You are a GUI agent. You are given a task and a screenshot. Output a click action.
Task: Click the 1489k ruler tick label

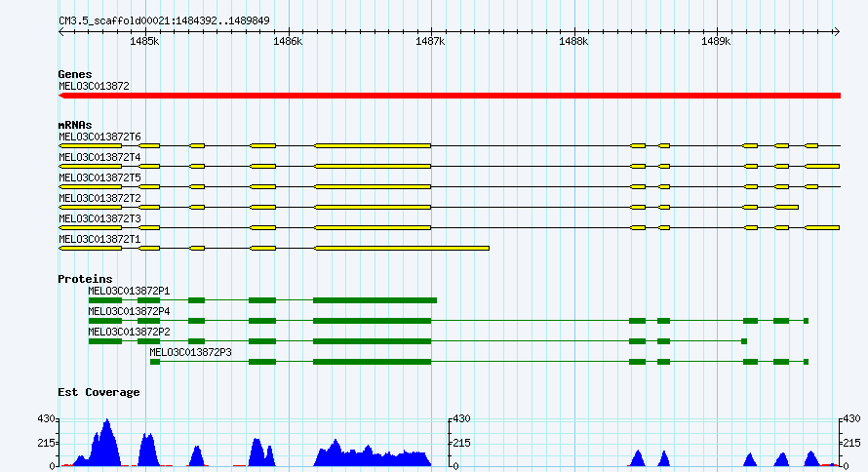tap(716, 42)
